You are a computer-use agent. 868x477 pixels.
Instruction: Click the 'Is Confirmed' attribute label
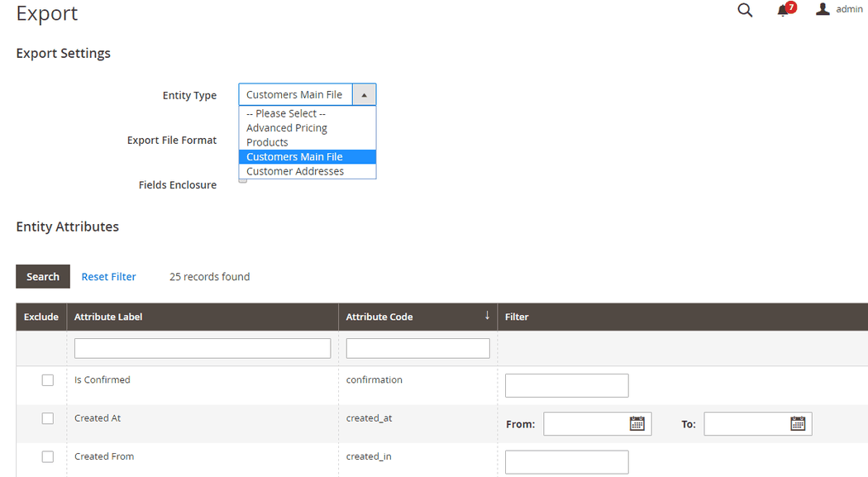coord(103,379)
